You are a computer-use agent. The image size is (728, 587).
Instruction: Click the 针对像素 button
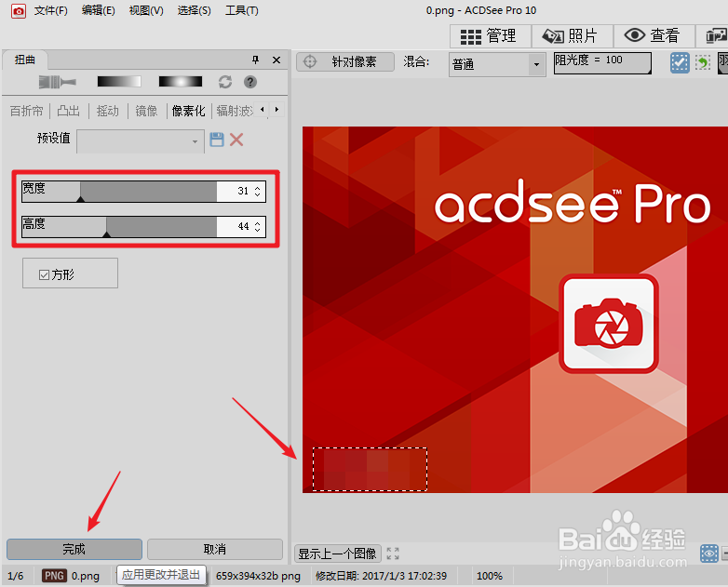pos(345,61)
